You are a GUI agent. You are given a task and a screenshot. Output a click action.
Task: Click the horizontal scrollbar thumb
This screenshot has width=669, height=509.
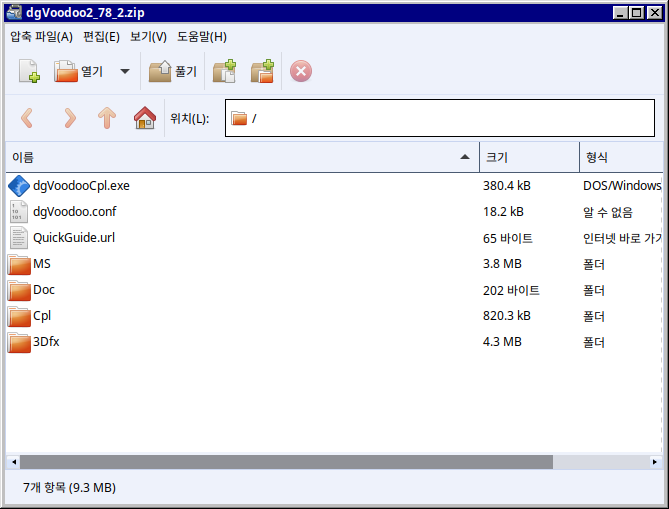click(286, 462)
